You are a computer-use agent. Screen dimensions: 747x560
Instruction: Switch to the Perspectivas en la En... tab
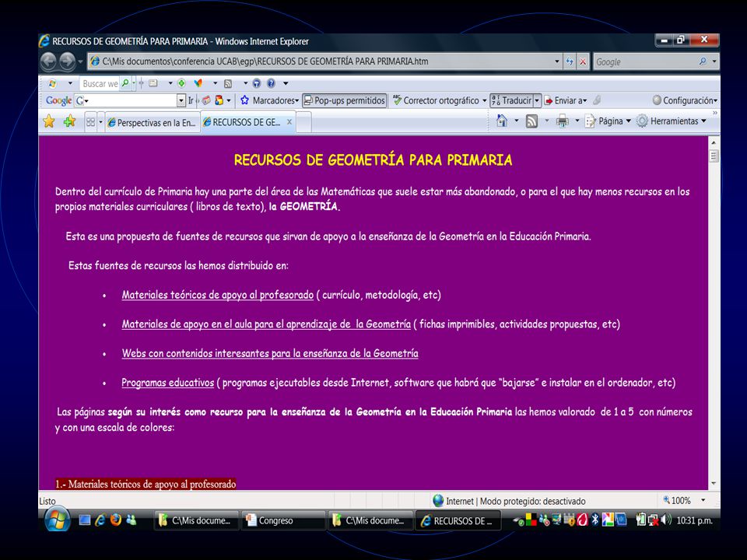pos(153,122)
